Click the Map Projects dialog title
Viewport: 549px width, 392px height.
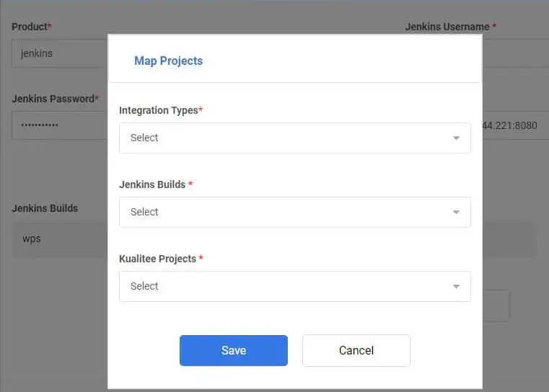(x=168, y=61)
